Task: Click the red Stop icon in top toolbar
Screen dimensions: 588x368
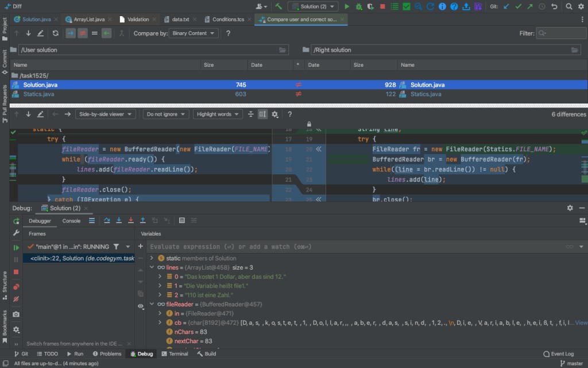Action: point(382,6)
